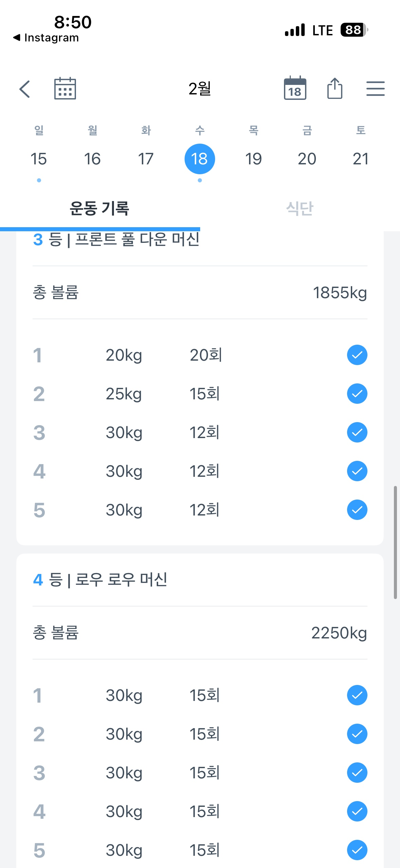Edit the 20kg weight in set 1
This screenshot has height=868, width=400.
pyautogui.click(x=124, y=355)
